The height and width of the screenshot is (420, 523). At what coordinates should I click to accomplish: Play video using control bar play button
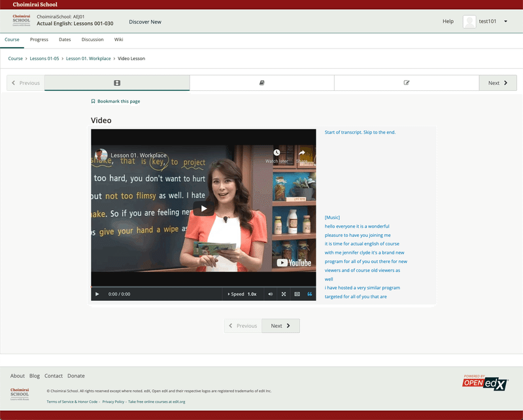[x=97, y=294]
